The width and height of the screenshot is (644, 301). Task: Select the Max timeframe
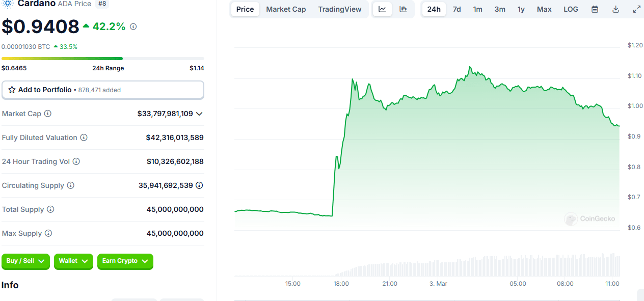click(x=544, y=9)
